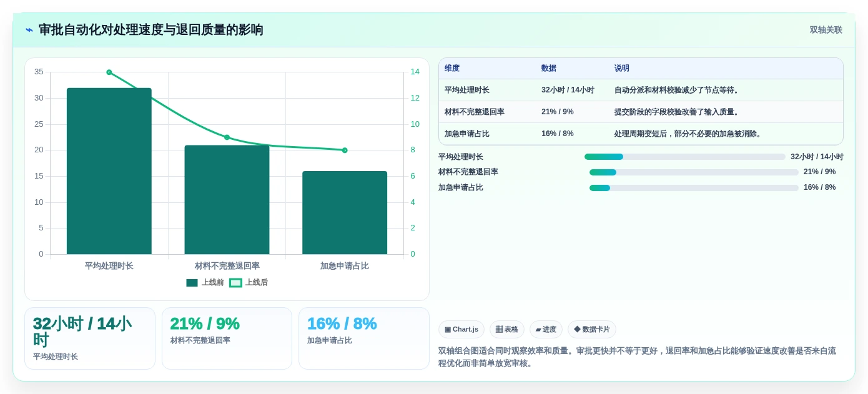This screenshot has height=394, width=868.
Task: Click the 数据 column header
Action: 549,68
